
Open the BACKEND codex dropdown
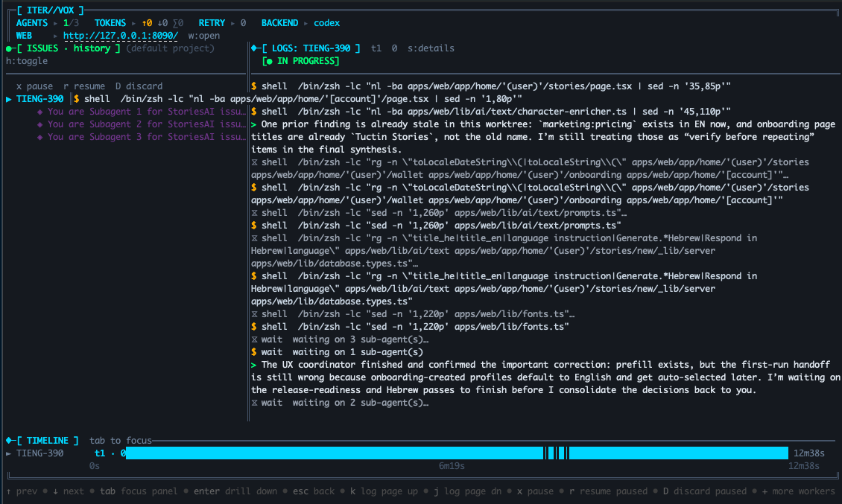click(326, 22)
